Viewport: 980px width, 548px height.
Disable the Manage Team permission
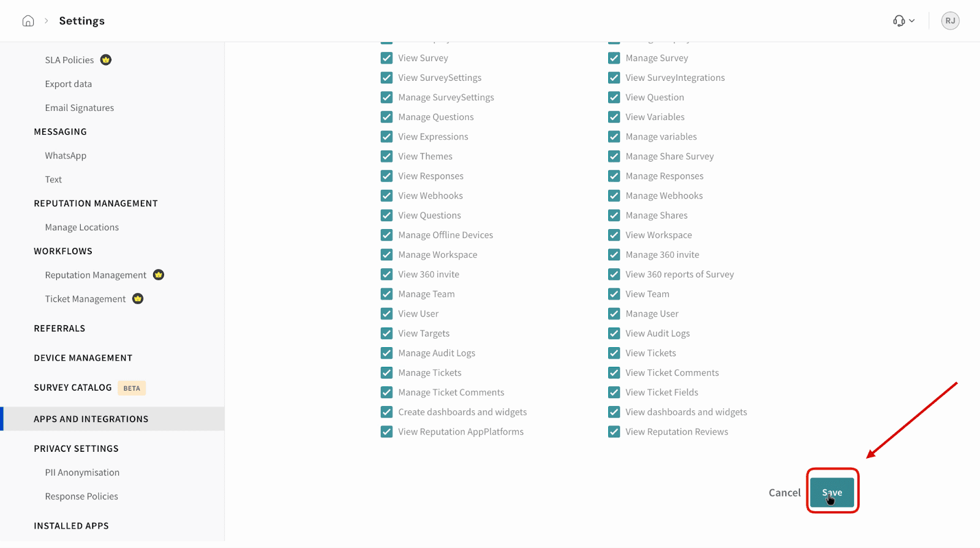click(x=386, y=294)
